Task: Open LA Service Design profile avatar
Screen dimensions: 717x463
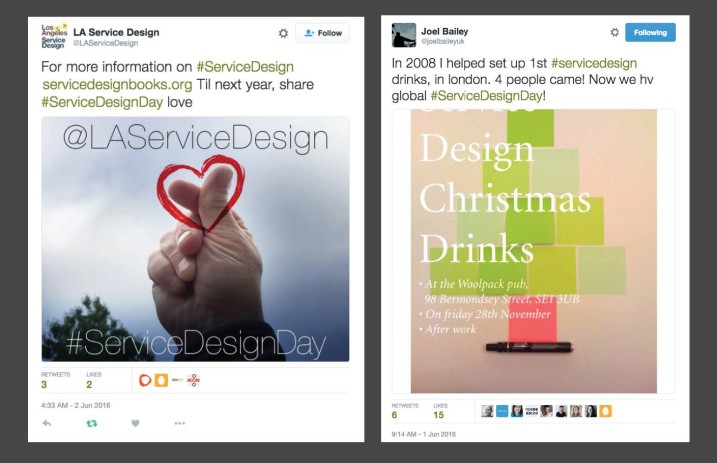Action: tap(54, 37)
